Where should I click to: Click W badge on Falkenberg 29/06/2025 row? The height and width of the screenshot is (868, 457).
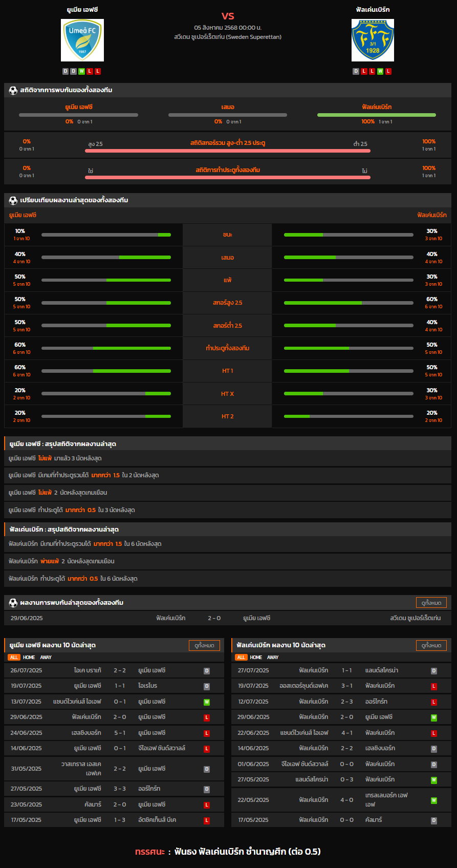click(433, 717)
